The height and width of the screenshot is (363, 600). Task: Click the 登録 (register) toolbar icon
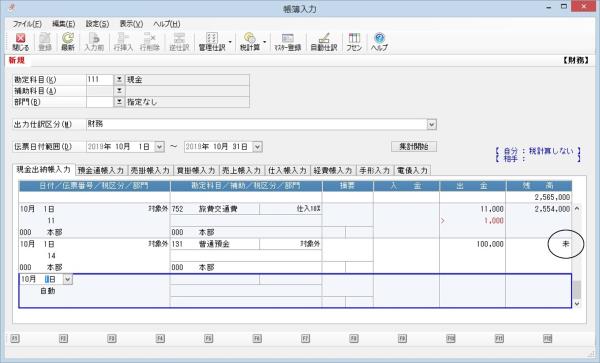point(45,42)
